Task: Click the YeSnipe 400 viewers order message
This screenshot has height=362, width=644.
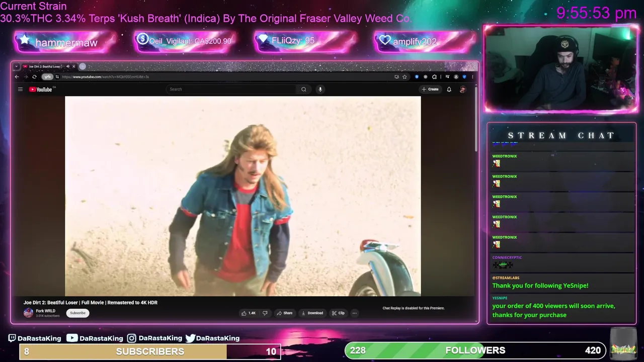Action: click(x=553, y=310)
